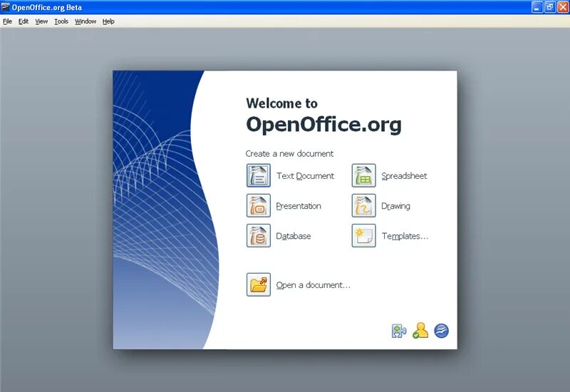Click the Presentation icon
The height and width of the screenshot is (392, 570).
tap(259, 205)
